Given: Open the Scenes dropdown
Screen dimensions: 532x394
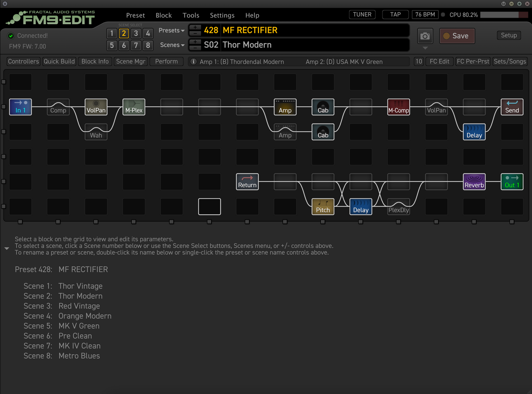Looking at the screenshot, I should point(172,45).
